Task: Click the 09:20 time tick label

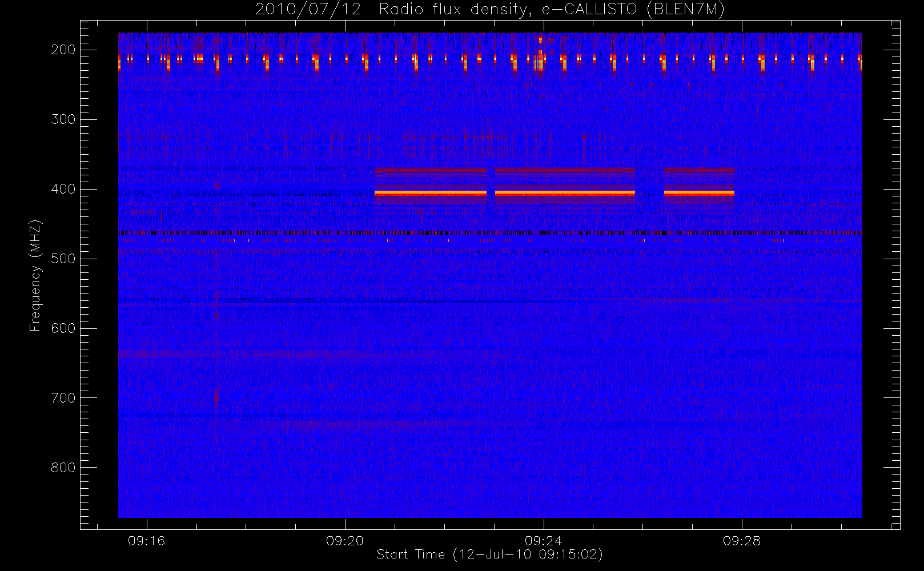Action: pos(345,541)
